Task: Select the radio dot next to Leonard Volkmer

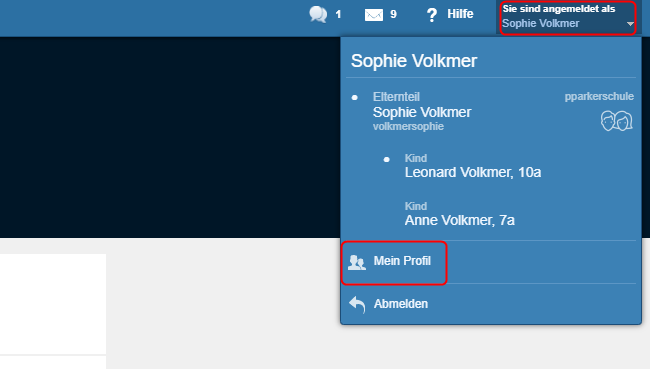Action: coord(386,160)
